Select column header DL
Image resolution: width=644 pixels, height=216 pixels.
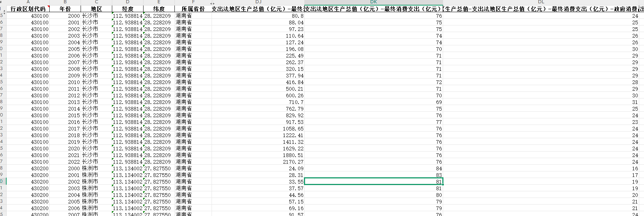click(x=541, y=2)
